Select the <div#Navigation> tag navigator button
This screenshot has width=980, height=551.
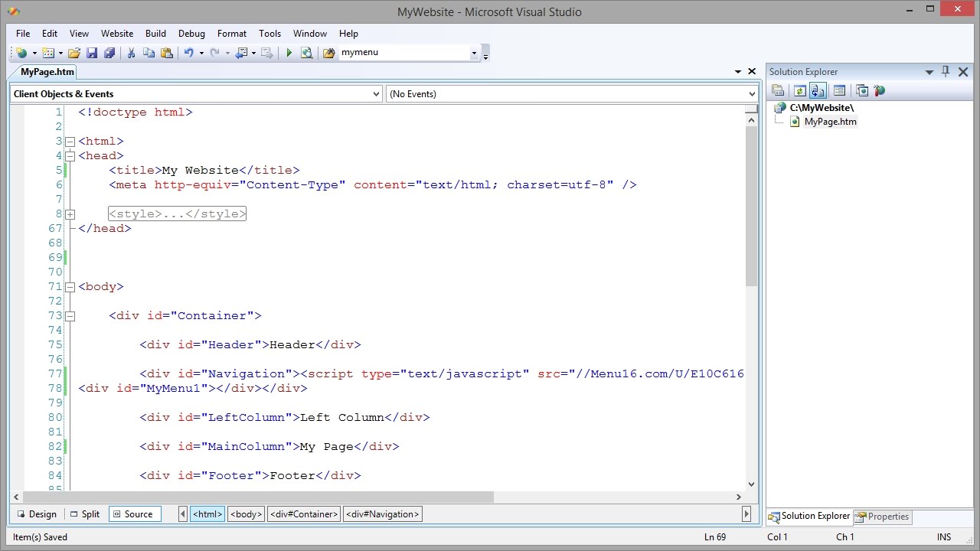click(382, 514)
